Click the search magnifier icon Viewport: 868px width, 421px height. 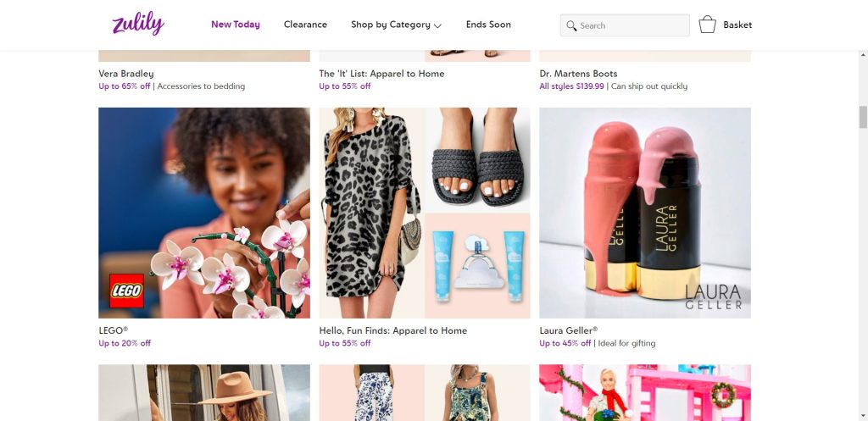[571, 25]
